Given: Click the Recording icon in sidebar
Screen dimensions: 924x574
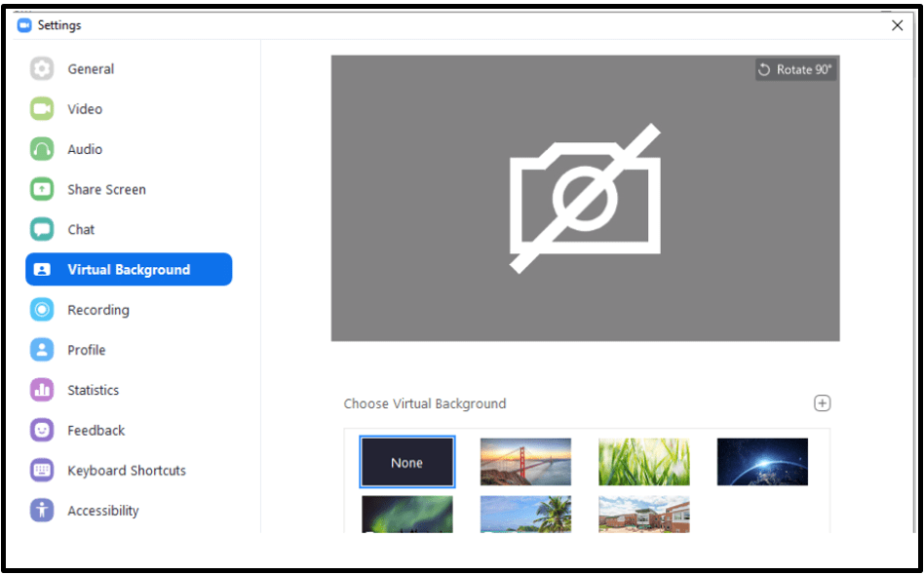Looking at the screenshot, I should [42, 310].
